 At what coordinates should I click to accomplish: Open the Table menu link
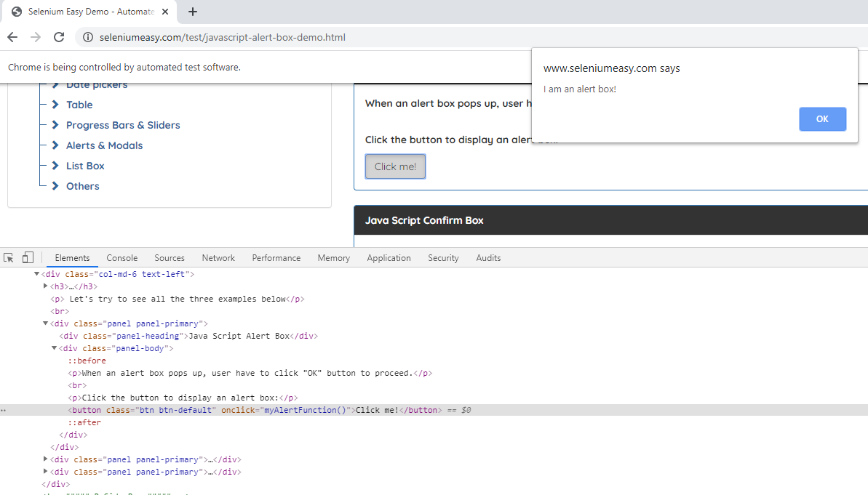pyautogui.click(x=79, y=105)
